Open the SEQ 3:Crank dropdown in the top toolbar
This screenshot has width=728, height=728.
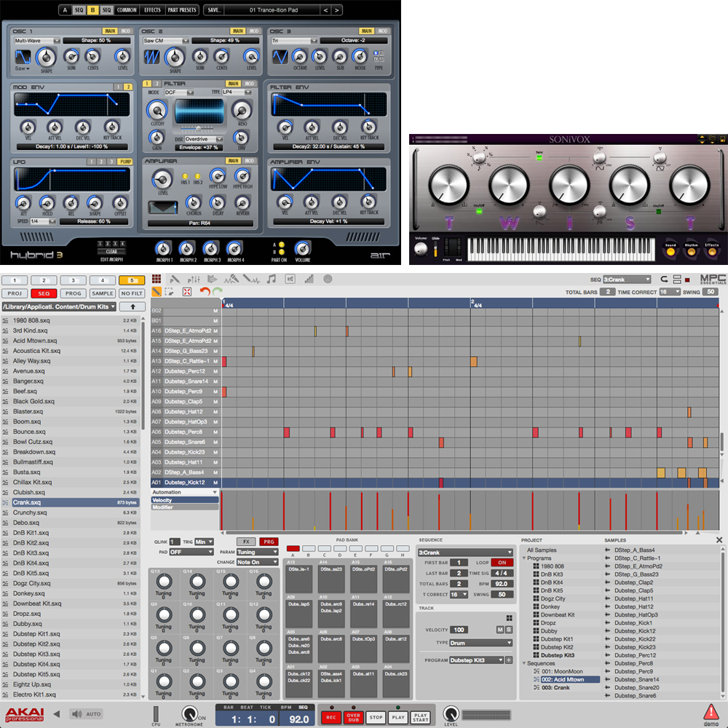627,280
